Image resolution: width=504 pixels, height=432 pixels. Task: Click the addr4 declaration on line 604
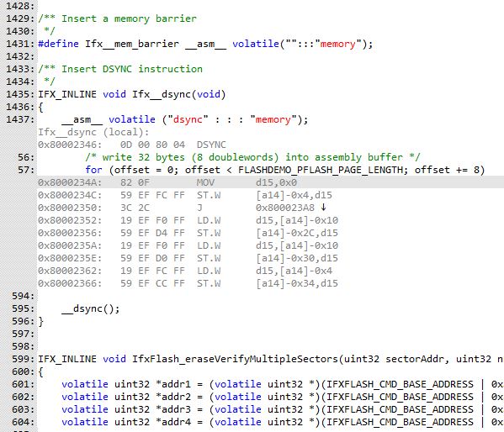(282, 422)
